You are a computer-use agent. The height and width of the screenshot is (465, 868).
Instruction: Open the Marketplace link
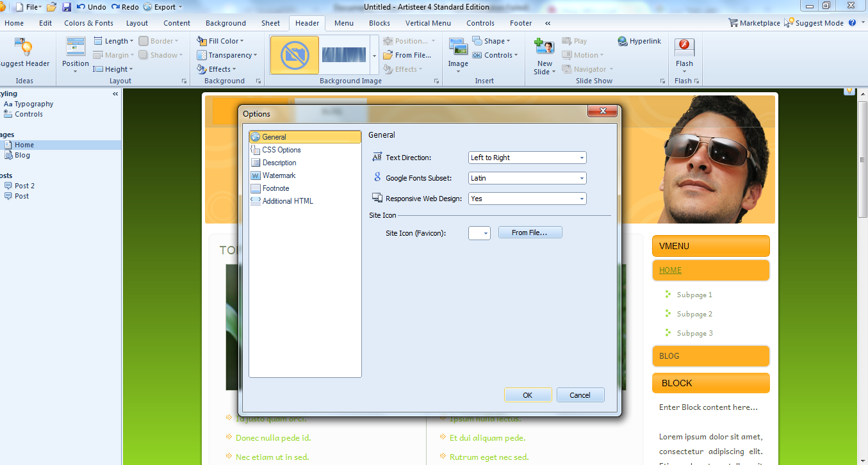coord(754,23)
